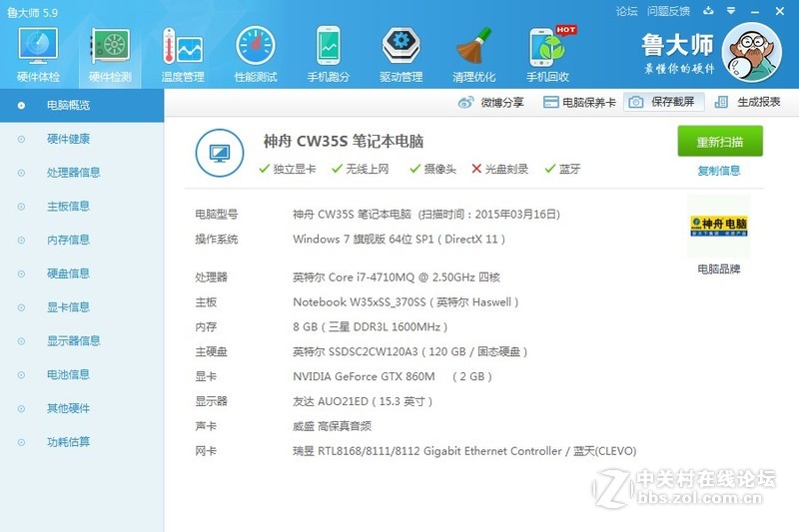Click the green 重新扫描 rescan button
799x532 pixels.
[x=720, y=141]
